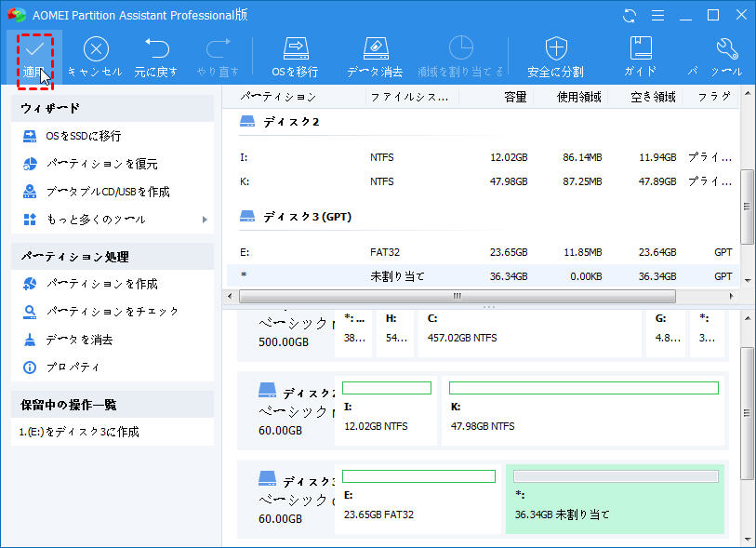756x548 pixels.
Task: Click the 60.00GB ディスク2 label in disk map
Action: coord(280,431)
